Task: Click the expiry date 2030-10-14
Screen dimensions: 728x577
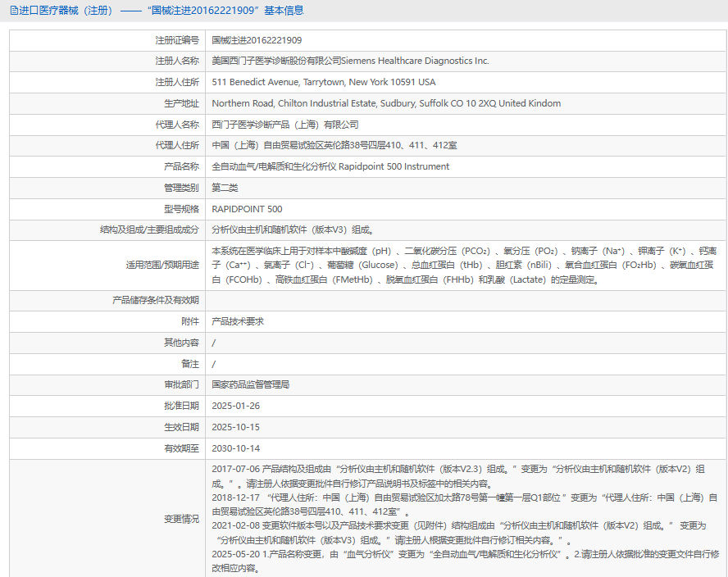Action: [236, 449]
